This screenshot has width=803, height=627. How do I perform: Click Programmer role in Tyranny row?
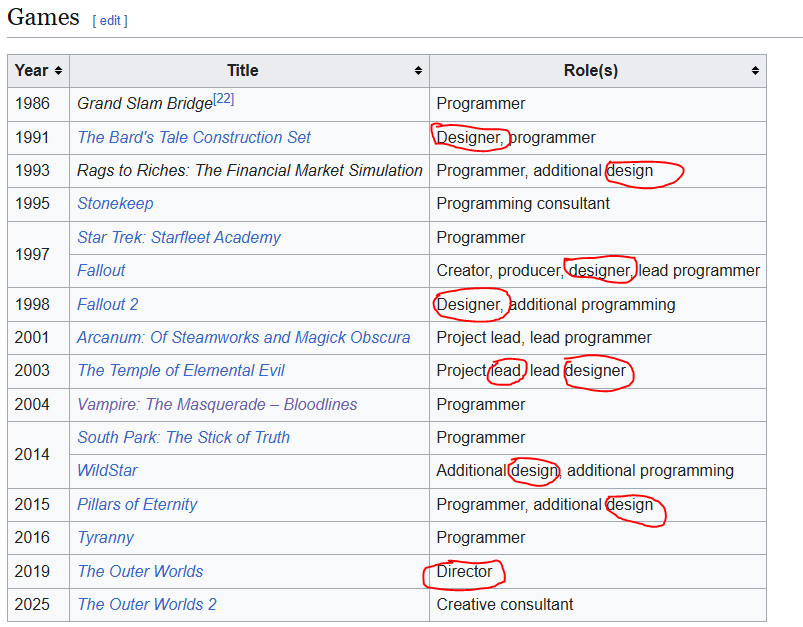pyautogui.click(x=480, y=537)
